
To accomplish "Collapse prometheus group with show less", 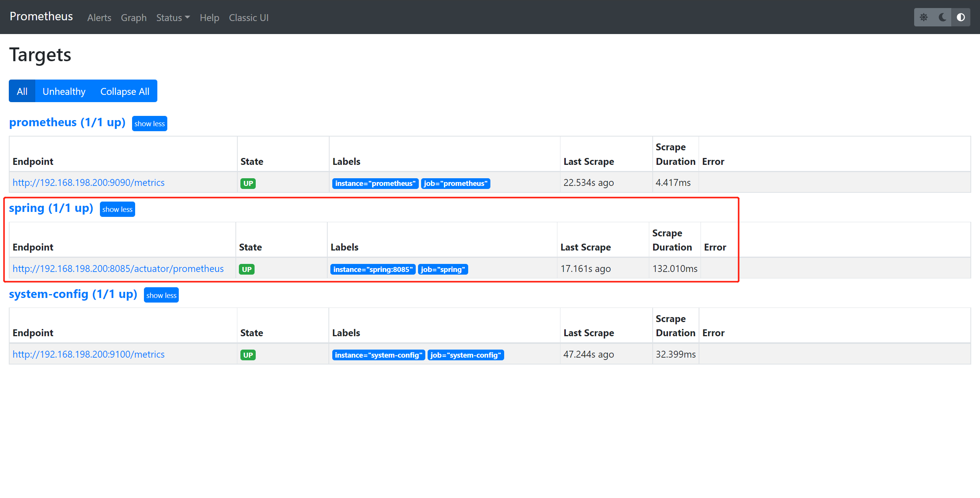I will coord(149,124).
